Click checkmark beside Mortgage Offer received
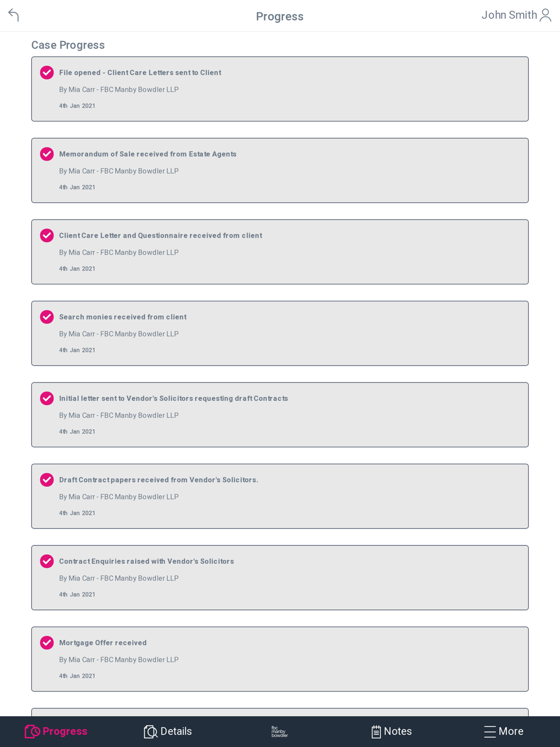This screenshot has width=560, height=747. point(47,643)
